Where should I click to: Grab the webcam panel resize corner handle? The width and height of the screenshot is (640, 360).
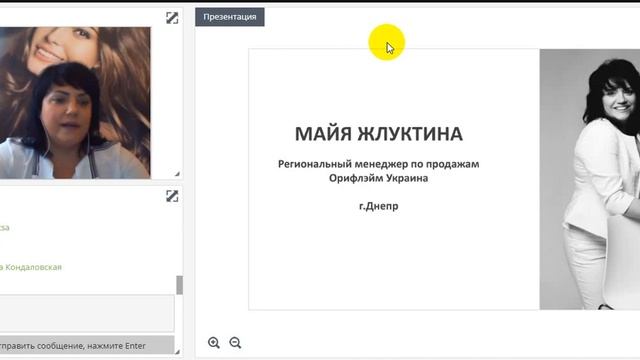tap(178, 174)
